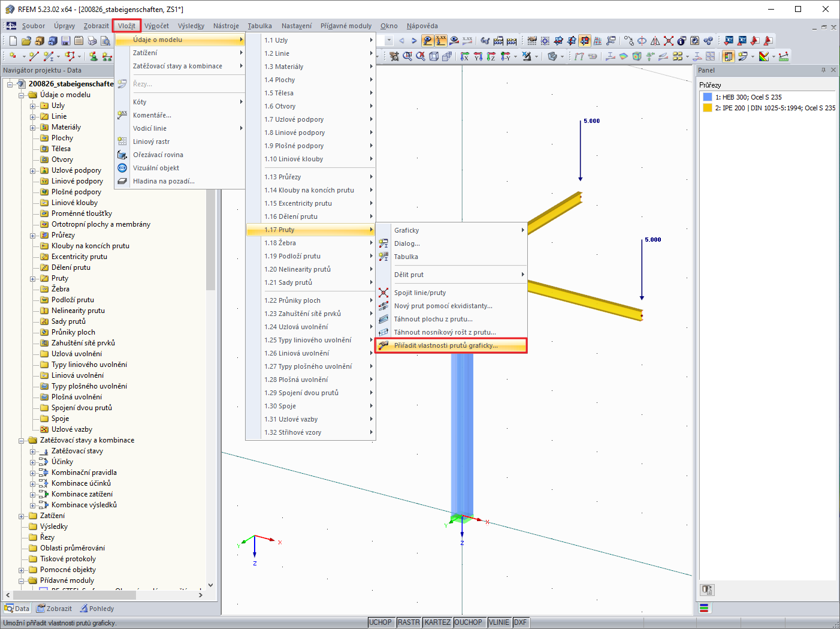Toggle the VLINIE guidelines status button
Image resolution: width=840 pixels, height=629 pixels.
pyautogui.click(x=499, y=622)
